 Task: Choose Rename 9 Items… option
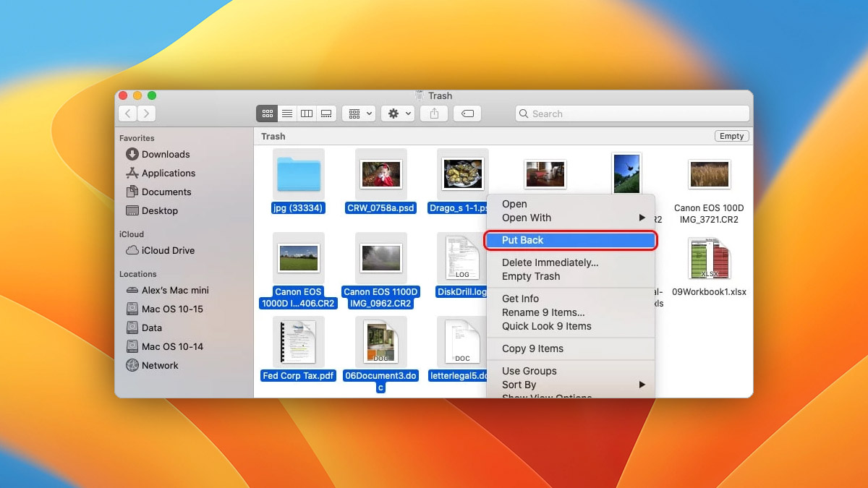point(571,312)
